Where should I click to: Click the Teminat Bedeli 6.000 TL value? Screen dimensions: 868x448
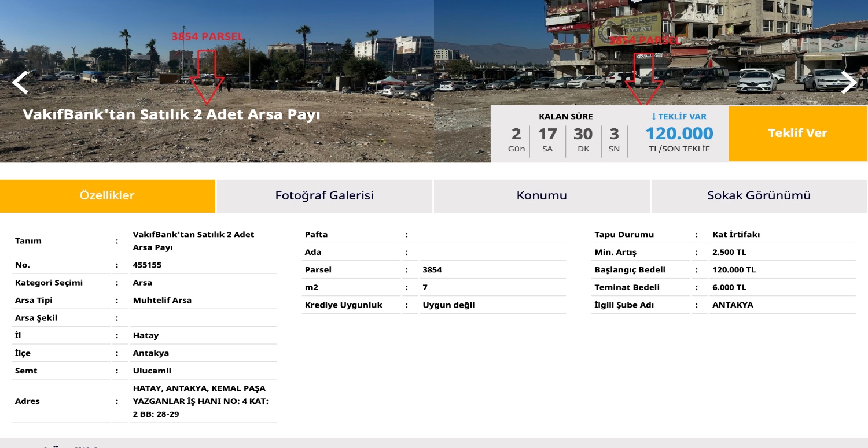point(729,287)
